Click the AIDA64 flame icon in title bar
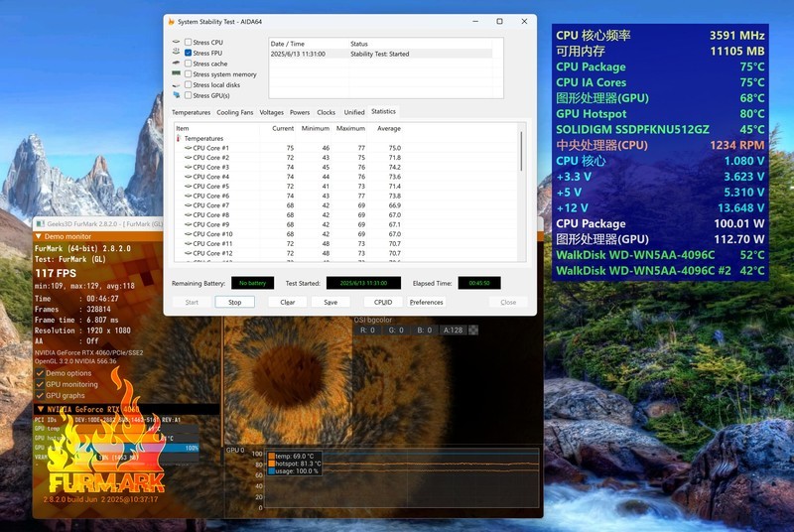794x532 pixels. coord(171,21)
